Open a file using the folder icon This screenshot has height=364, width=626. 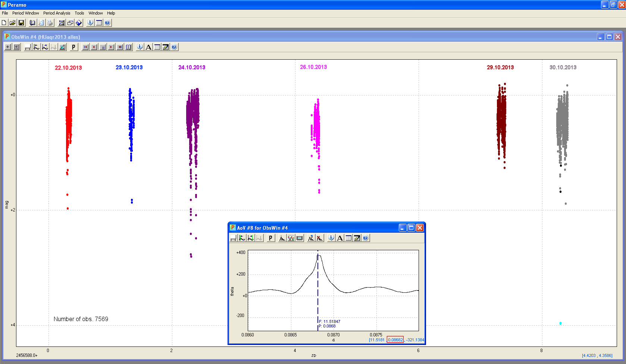[x=13, y=23]
